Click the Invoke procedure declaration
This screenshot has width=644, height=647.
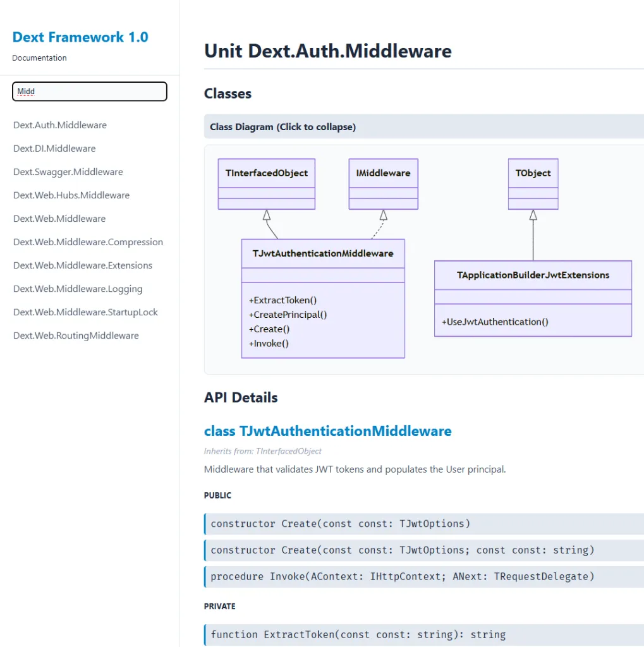coord(423,576)
